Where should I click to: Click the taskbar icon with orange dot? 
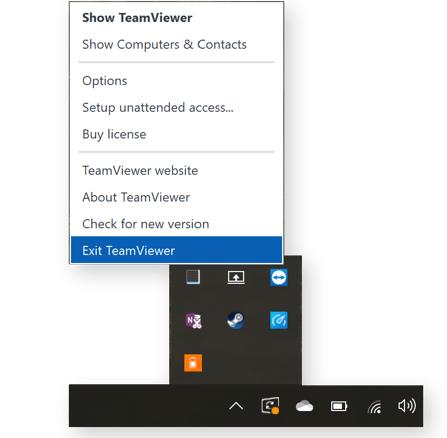click(270, 406)
